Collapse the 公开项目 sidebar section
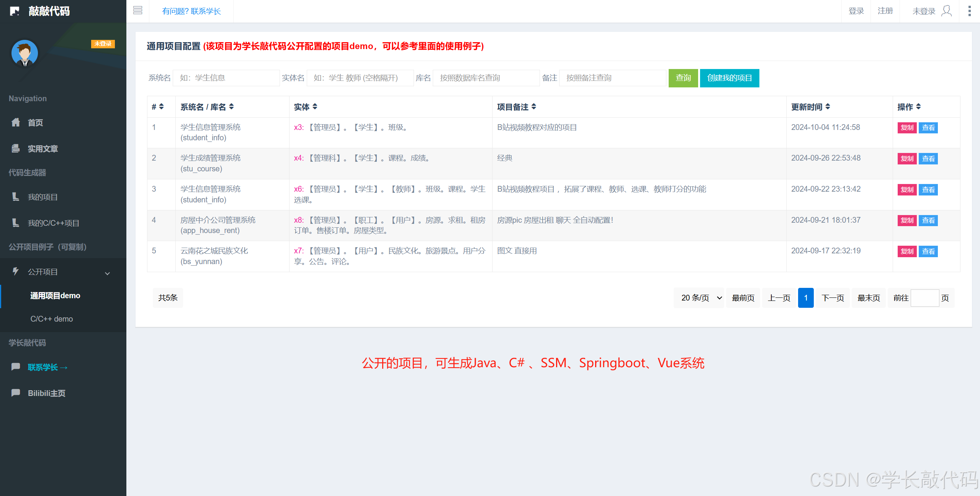Viewport: 980px width, 496px height. tap(107, 273)
